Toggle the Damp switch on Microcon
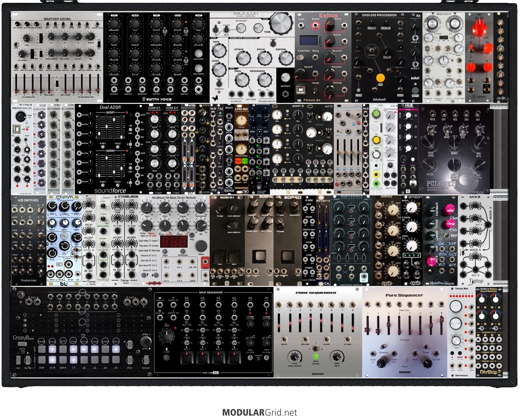Image resolution: width=520 pixels, height=420 pixels. coord(273,43)
